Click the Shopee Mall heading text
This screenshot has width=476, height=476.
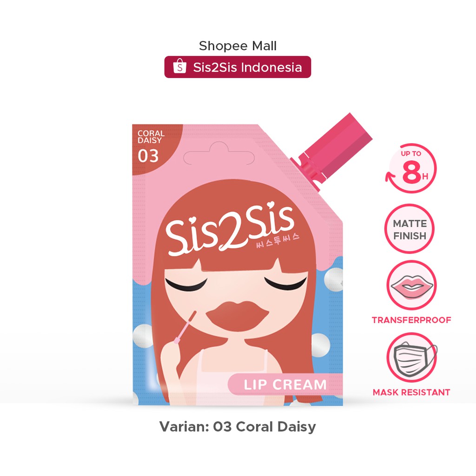(238, 46)
